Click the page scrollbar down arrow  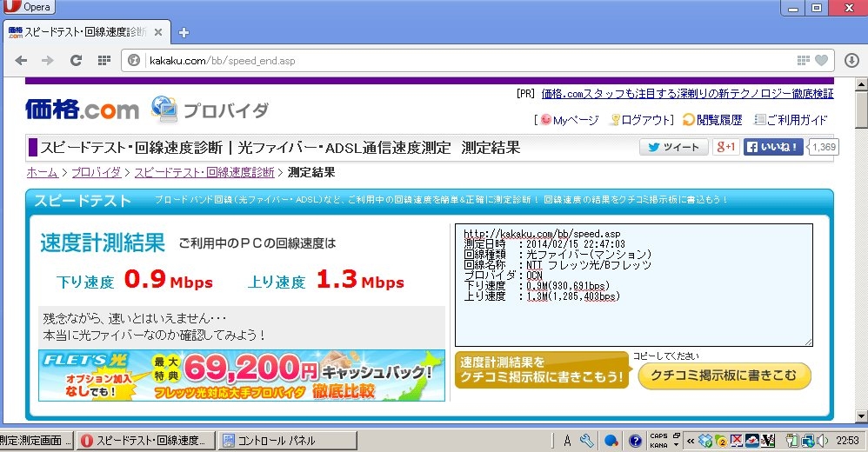click(861, 416)
